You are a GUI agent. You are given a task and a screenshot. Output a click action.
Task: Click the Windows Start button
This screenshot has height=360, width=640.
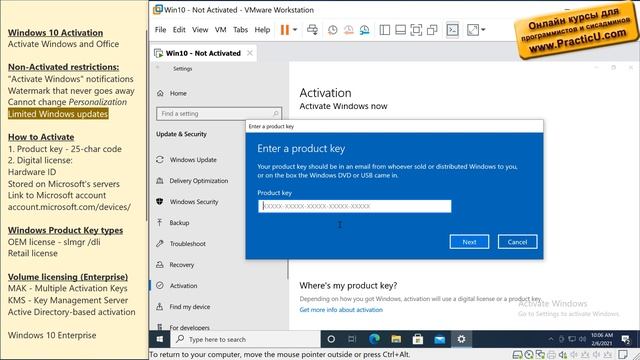click(160, 339)
